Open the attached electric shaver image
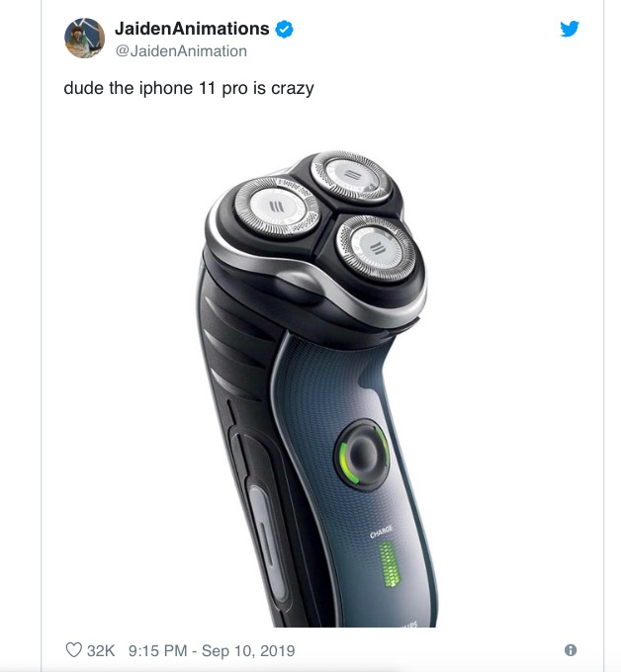This screenshot has height=672, width=621. [x=315, y=388]
